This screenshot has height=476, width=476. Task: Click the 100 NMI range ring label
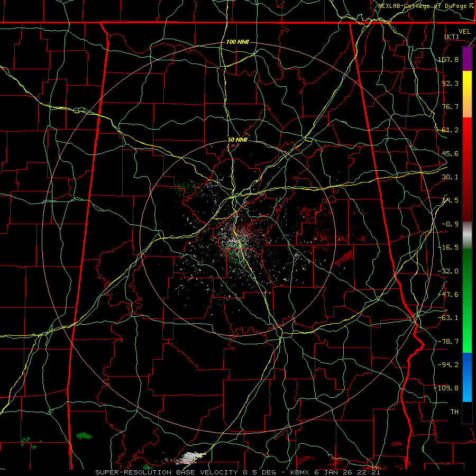click(237, 42)
